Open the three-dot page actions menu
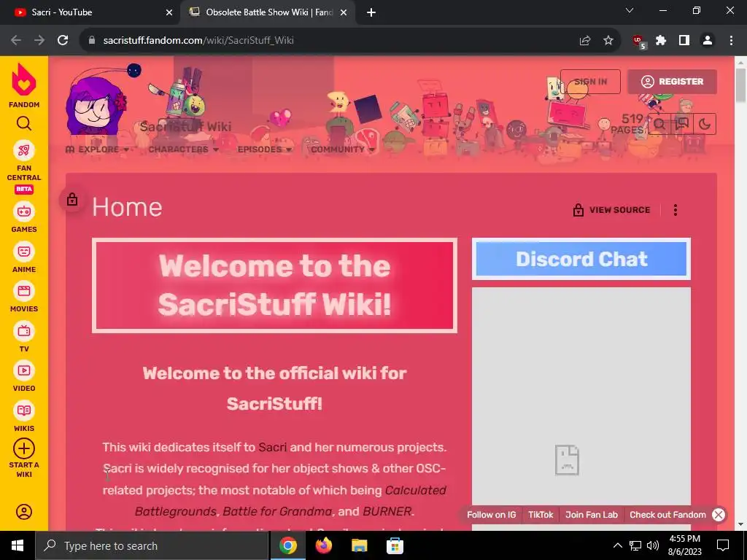This screenshot has height=560, width=747. pyautogui.click(x=676, y=210)
